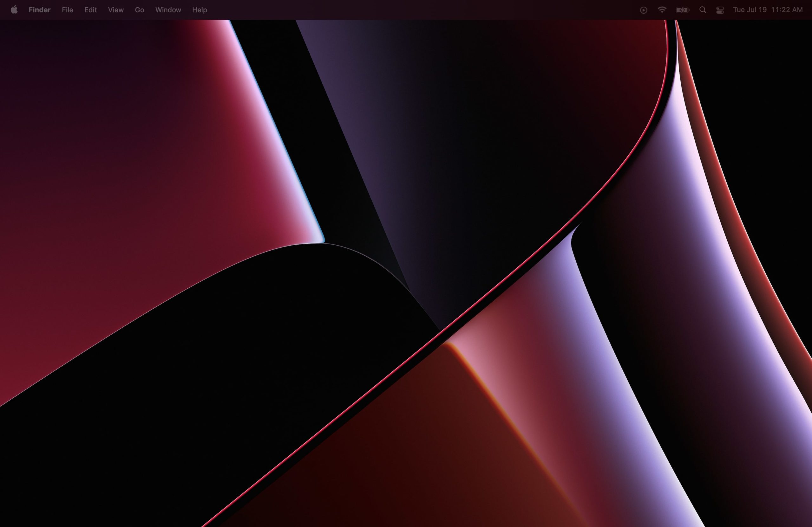Open the Finder application menu
This screenshot has width=812, height=527.
pos(40,10)
